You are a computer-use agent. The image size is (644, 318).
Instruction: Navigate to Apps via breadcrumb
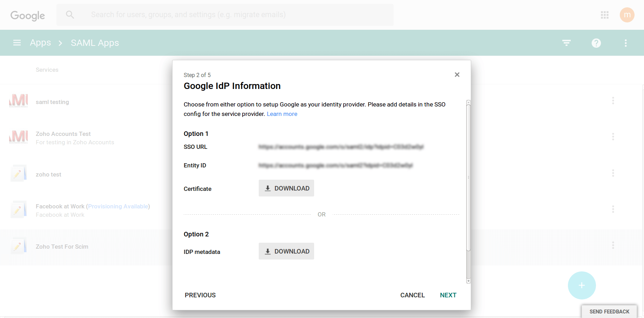coord(40,42)
